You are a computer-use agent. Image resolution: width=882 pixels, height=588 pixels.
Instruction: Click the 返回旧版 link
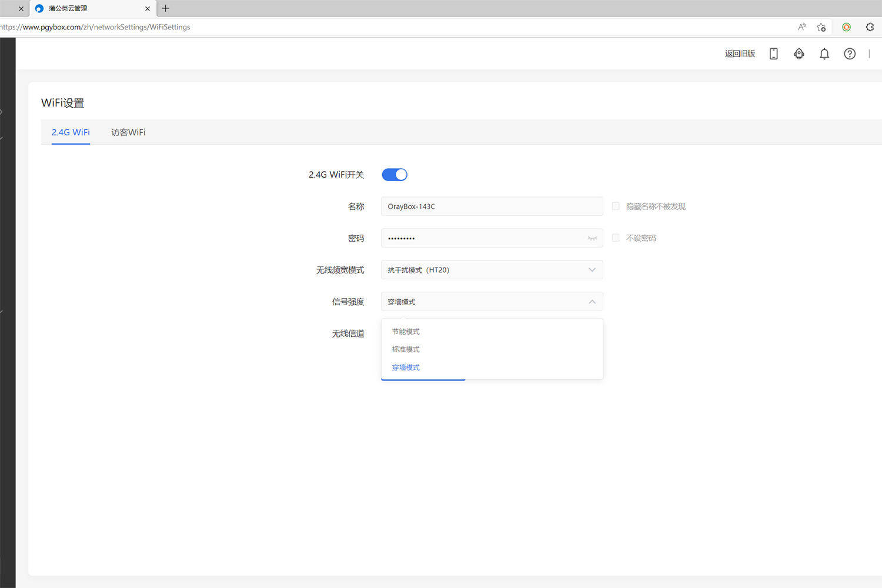(740, 54)
